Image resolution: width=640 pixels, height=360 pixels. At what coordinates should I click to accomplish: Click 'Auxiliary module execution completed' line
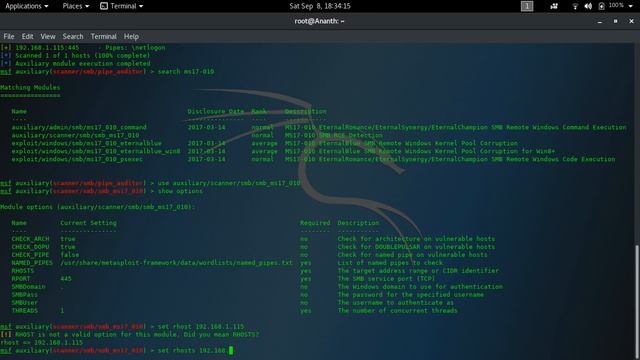coord(75,64)
